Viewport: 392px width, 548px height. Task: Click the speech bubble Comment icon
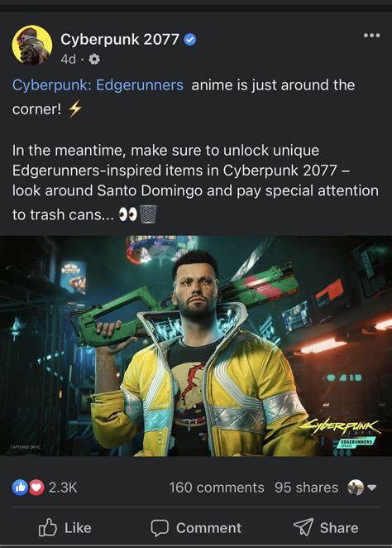click(x=160, y=528)
